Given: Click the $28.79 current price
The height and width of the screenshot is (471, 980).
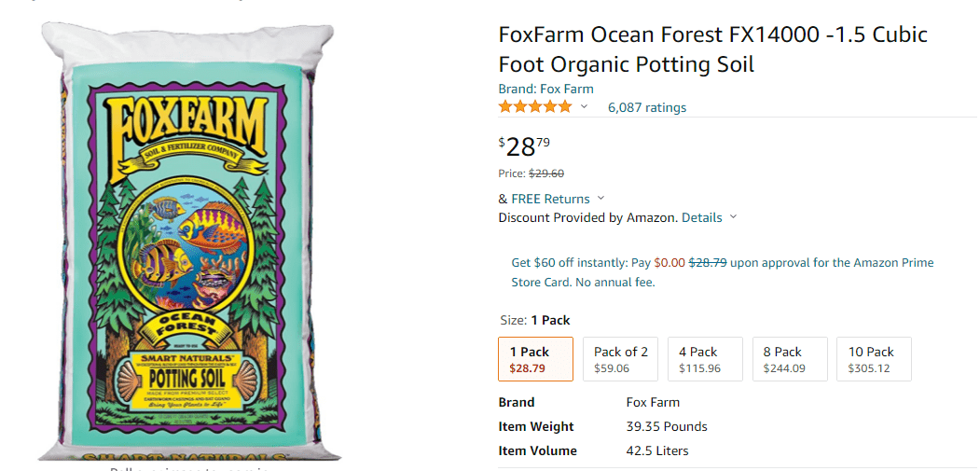Looking at the screenshot, I should pos(524,147).
